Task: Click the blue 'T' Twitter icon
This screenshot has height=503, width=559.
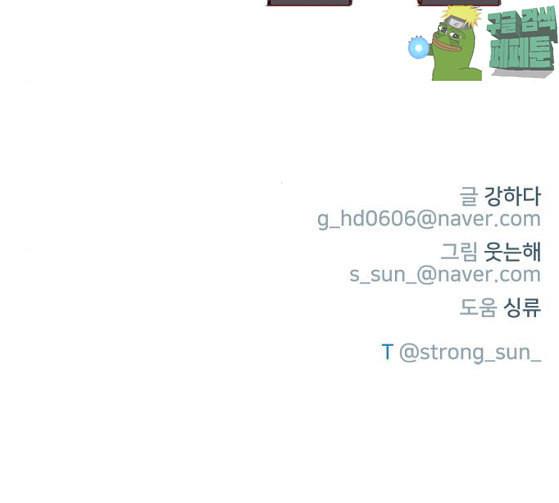Action: (387, 352)
